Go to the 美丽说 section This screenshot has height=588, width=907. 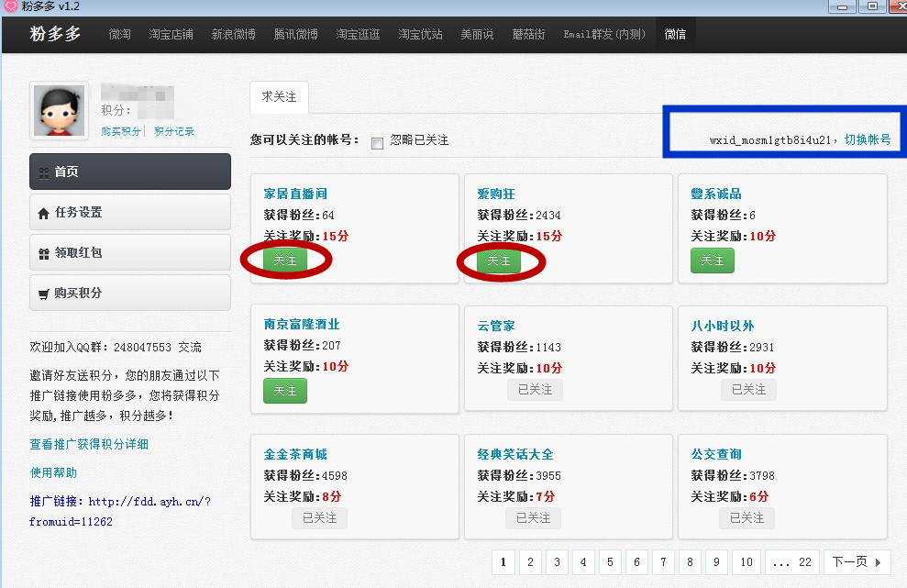(x=477, y=35)
